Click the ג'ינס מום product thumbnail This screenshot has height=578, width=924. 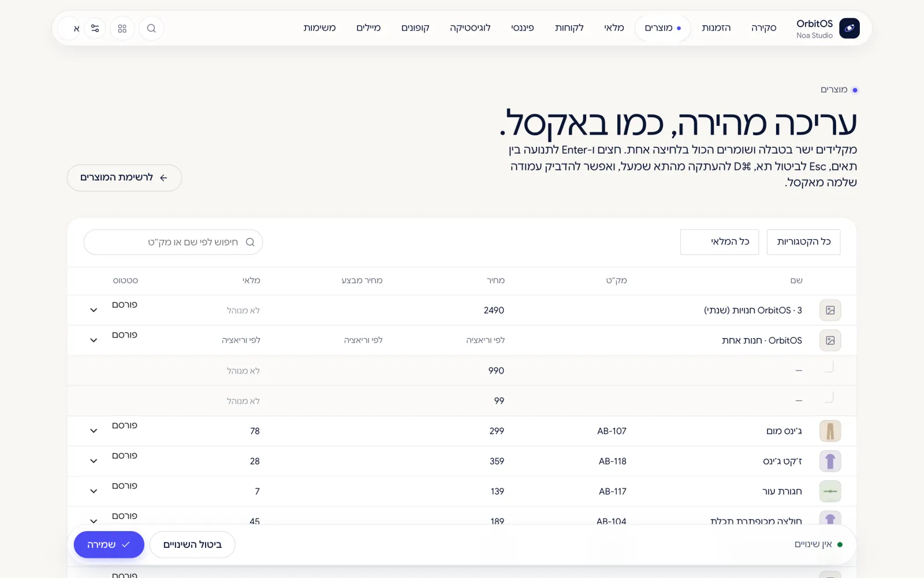[x=830, y=431]
